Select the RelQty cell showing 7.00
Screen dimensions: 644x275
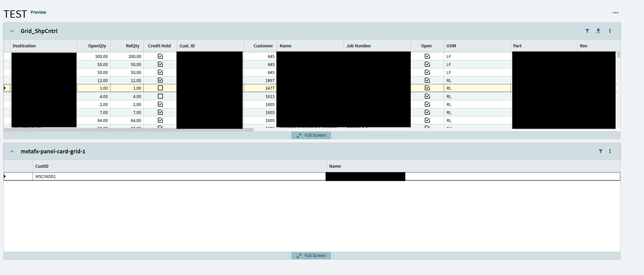point(127,112)
